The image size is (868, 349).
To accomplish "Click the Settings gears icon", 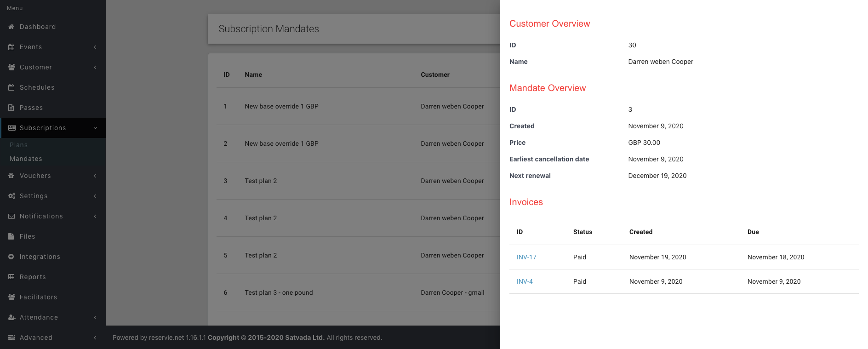I will click(x=11, y=196).
